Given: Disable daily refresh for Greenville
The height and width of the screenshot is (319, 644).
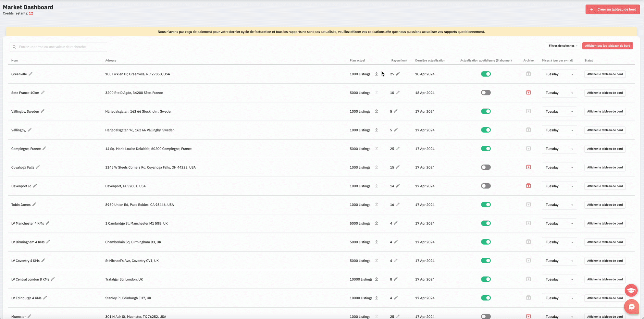Looking at the screenshot, I should pos(486,74).
